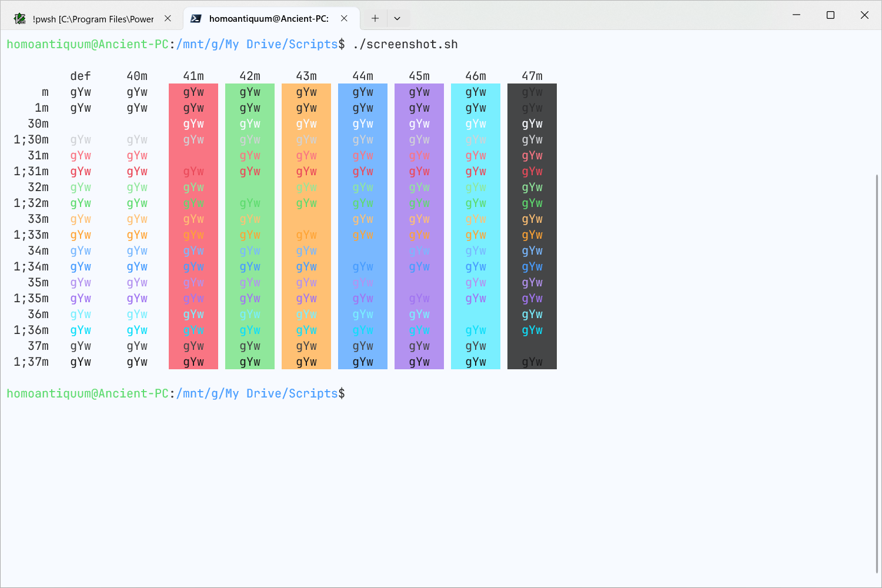Click the PowerShell icon on homoantiquum tab
This screenshot has height=588, width=882.
pos(196,18)
